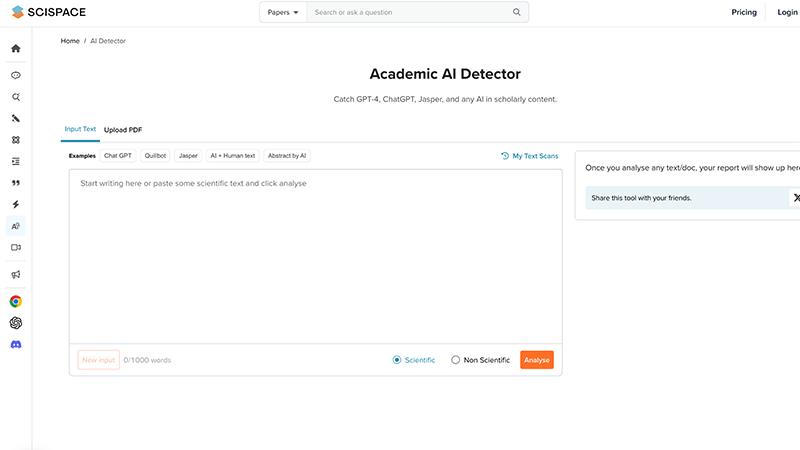
Task: Open My Text Scans link
Action: tap(535, 156)
